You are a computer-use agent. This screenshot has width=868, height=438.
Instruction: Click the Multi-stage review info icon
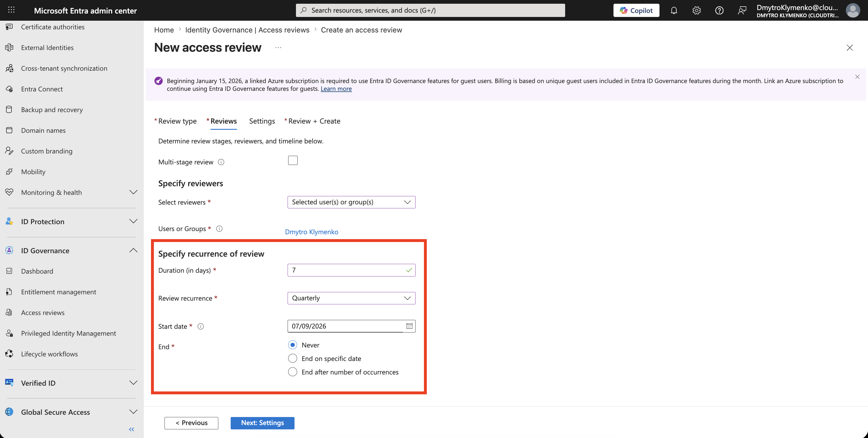[x=221, y=162]
